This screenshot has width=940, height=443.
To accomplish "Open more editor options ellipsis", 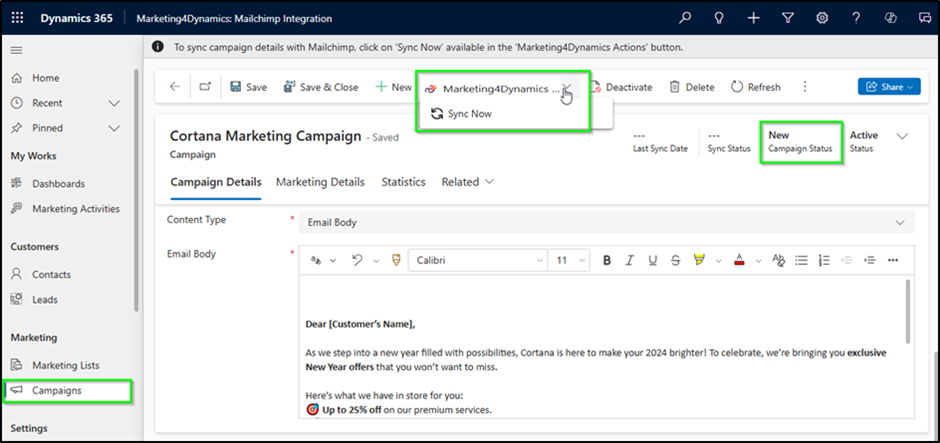I will point(893,260).
